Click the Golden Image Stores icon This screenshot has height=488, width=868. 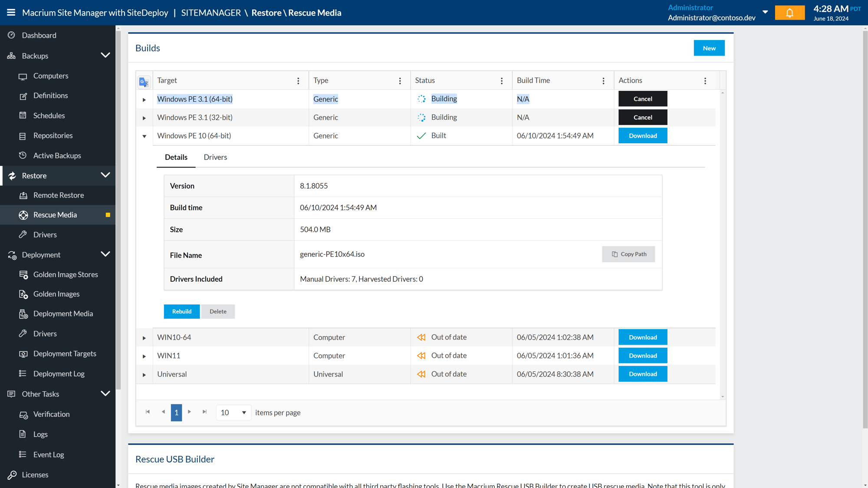(23, 274)
